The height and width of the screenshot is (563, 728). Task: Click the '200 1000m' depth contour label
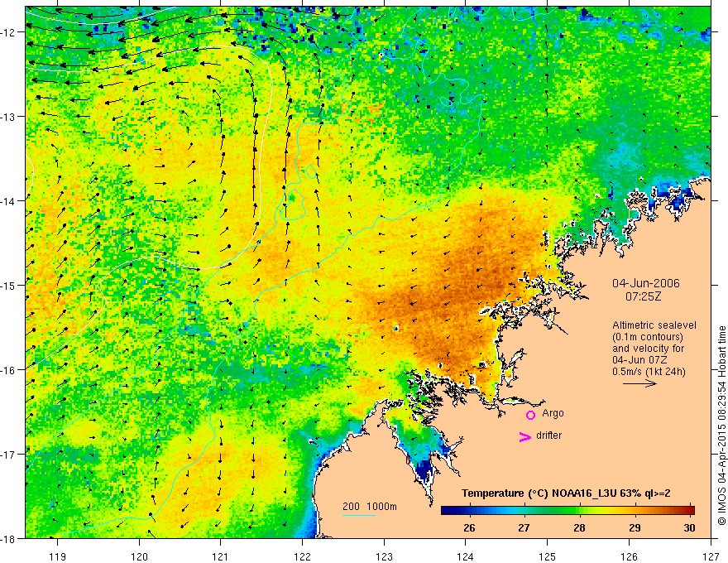370,507
